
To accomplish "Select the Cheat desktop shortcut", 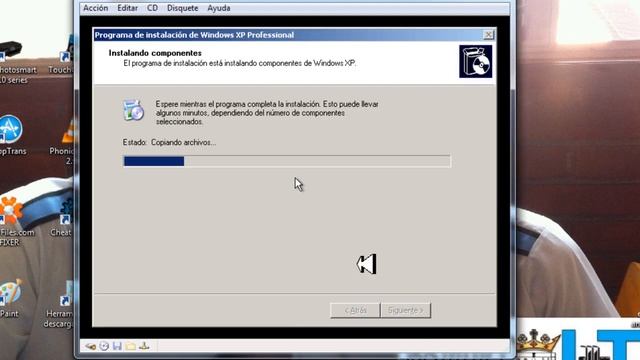I will point(62,218).
